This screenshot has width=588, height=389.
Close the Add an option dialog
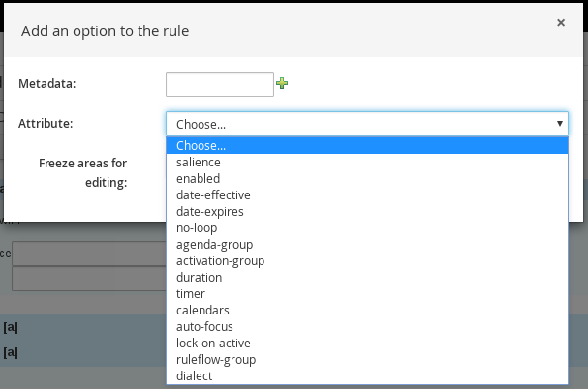[561, 23]
